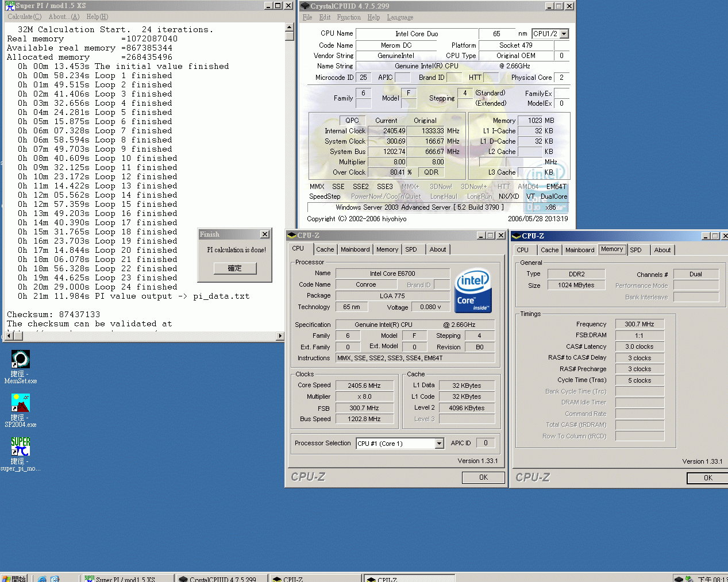The height and width of the screenshot is (582, 728).
Task: Select About tab in the CPU-Z window showing the Memory tab
Action: 662,250
